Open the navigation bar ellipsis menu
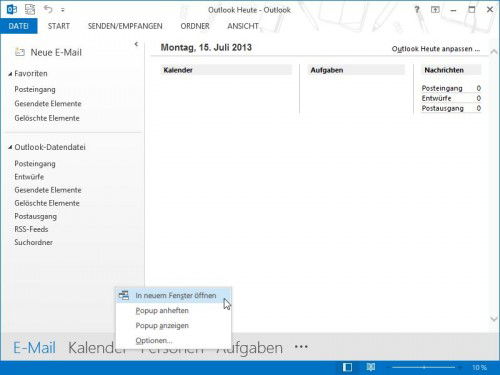Screen dimensions: 500x375 (301, 347)
